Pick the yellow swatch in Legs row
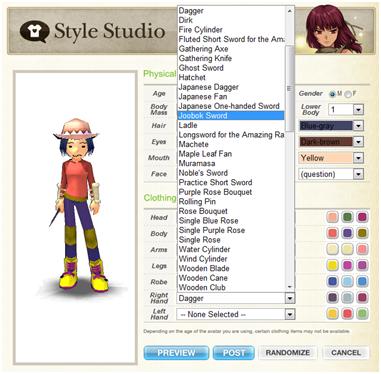 pyautogui.click(x=332, y=265)
